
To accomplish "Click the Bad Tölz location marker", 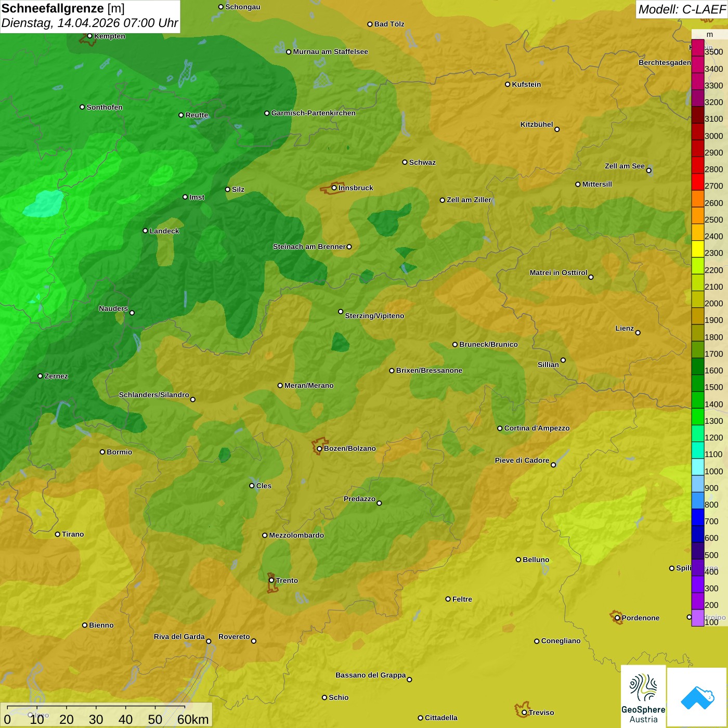I will pos(370,24).
